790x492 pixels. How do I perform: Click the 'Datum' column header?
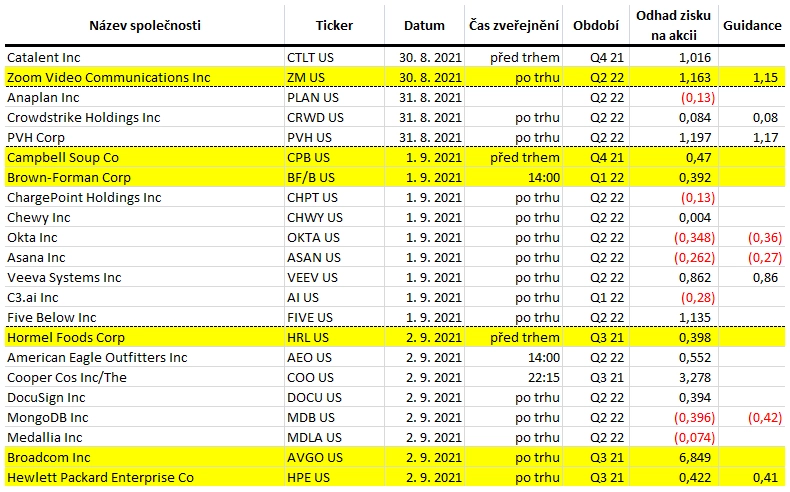click(x=424, y=26)
